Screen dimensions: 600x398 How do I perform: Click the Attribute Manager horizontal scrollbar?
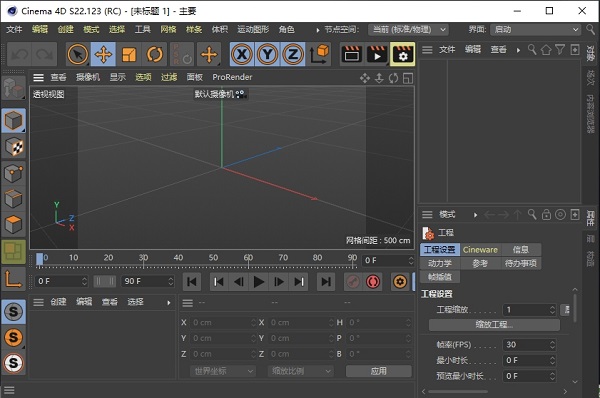tap(458, 391)
